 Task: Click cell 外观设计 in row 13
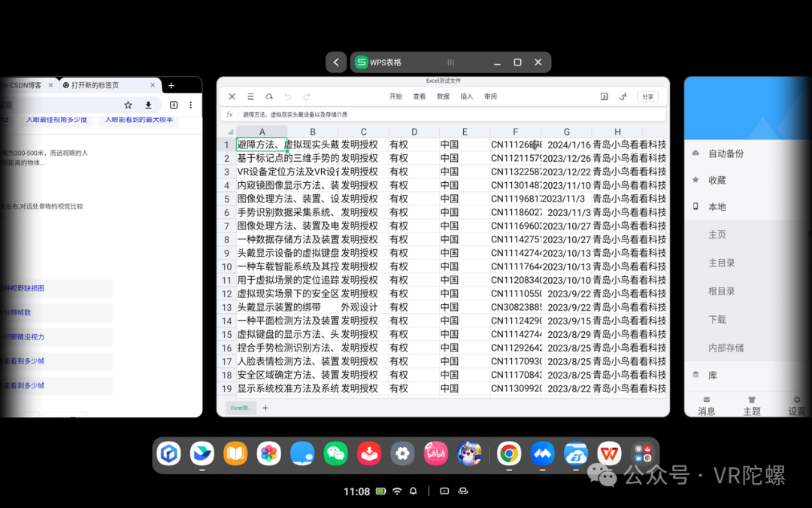click(364, 307)
